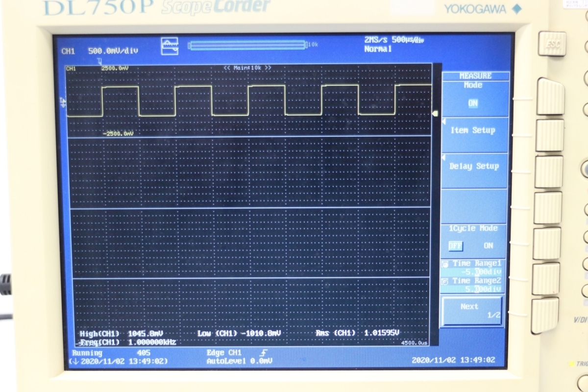
Task: Select the 2500.0mV upper scale label
Action: 115,68
